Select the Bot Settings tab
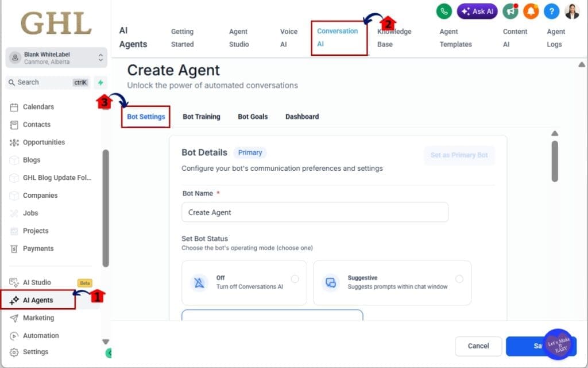The image size is (588, 368). 146,117
